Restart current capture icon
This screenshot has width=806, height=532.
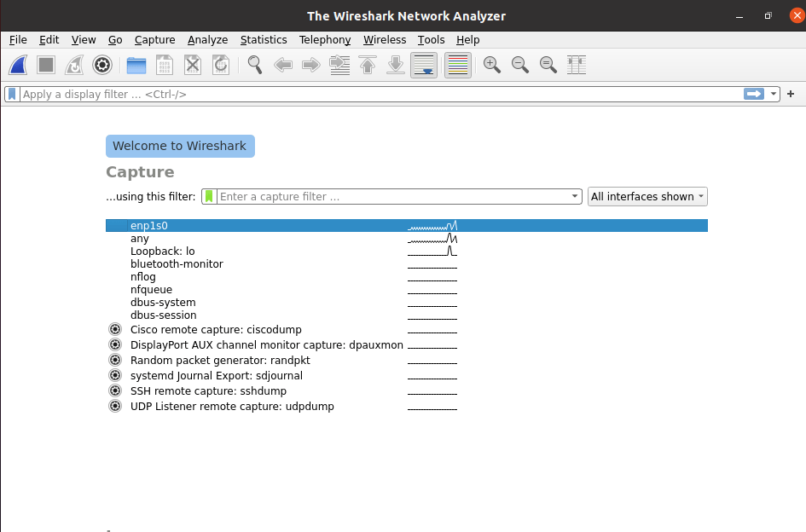pyautogui.click(x=74, y=66)
